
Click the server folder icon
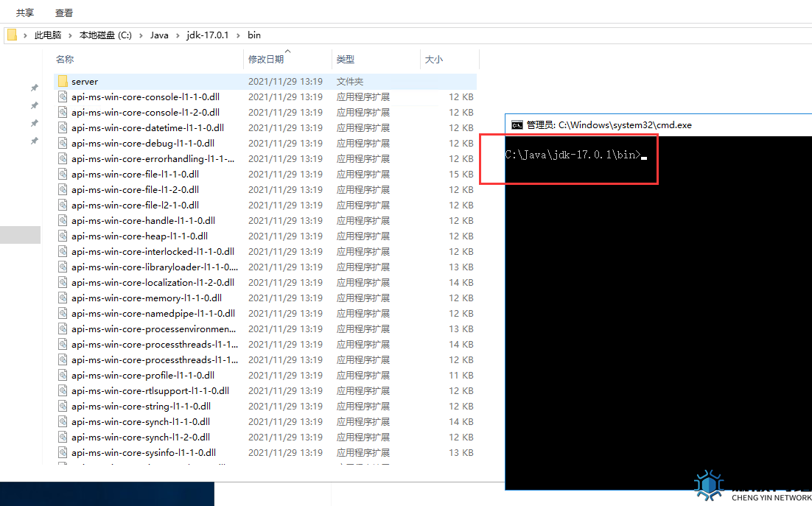click(x=63, y=81)
